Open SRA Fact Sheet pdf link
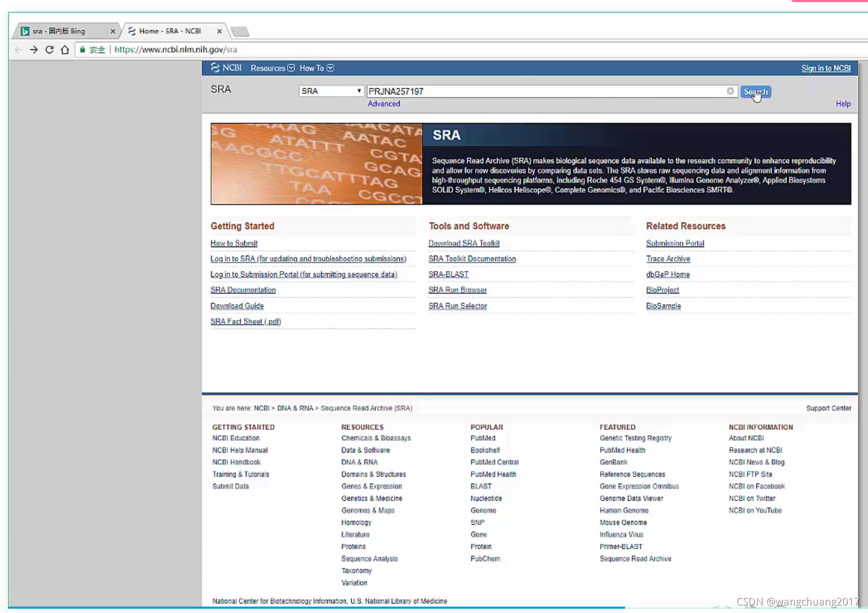Image resolution: width=868 pixels, height=613 pixels. pos(246,321)
